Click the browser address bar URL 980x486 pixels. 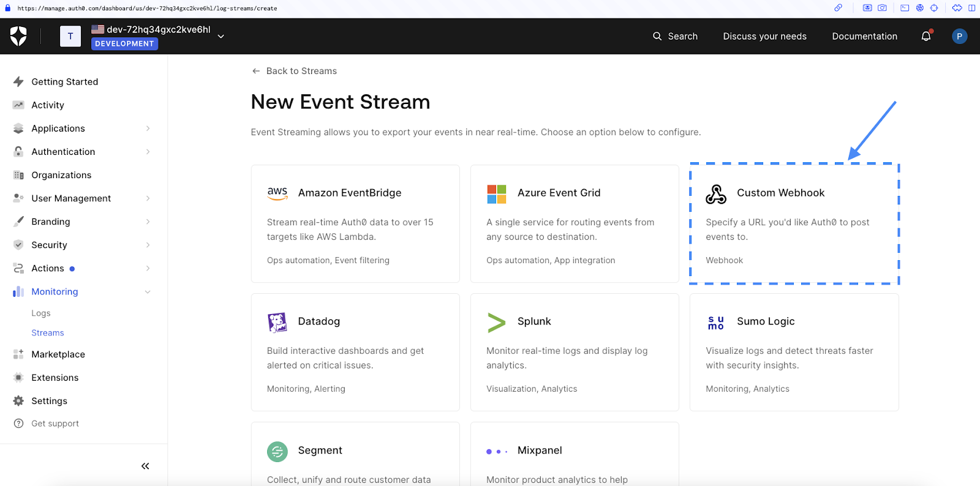[x=147, y=9]
